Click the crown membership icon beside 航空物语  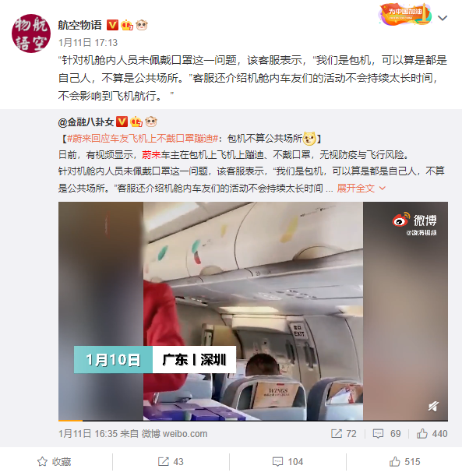127,25
